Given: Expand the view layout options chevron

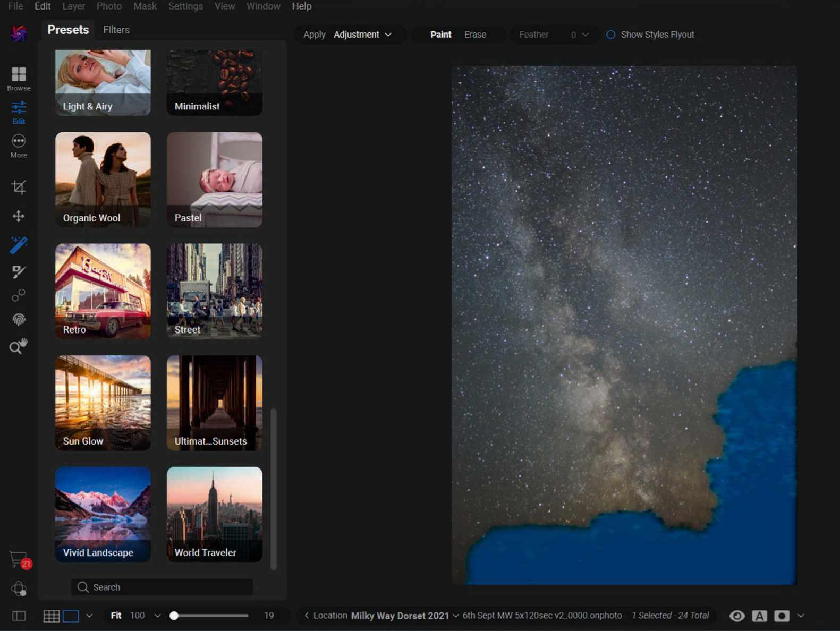Looking at the screenshot, I should [89, 616].
